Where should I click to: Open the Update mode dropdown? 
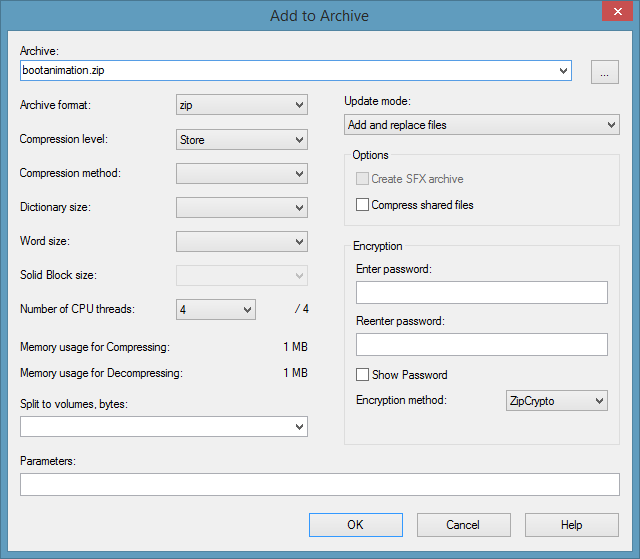481,125
